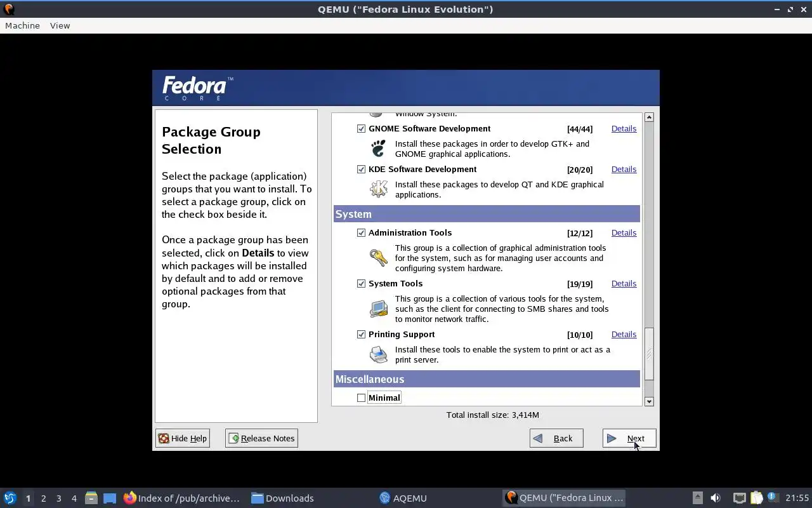Viewport: 812px width, 508px height.
Task: Click the QEMU icon in title bar
Action: tap(8, 9)
